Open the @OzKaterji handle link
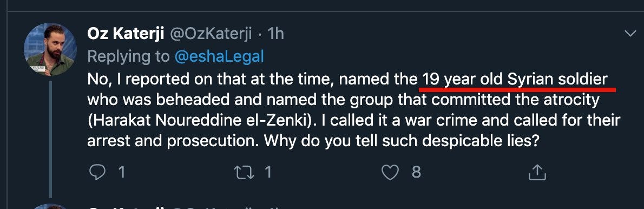This screenshot has width=644, height=209. (x=211, y=34)
